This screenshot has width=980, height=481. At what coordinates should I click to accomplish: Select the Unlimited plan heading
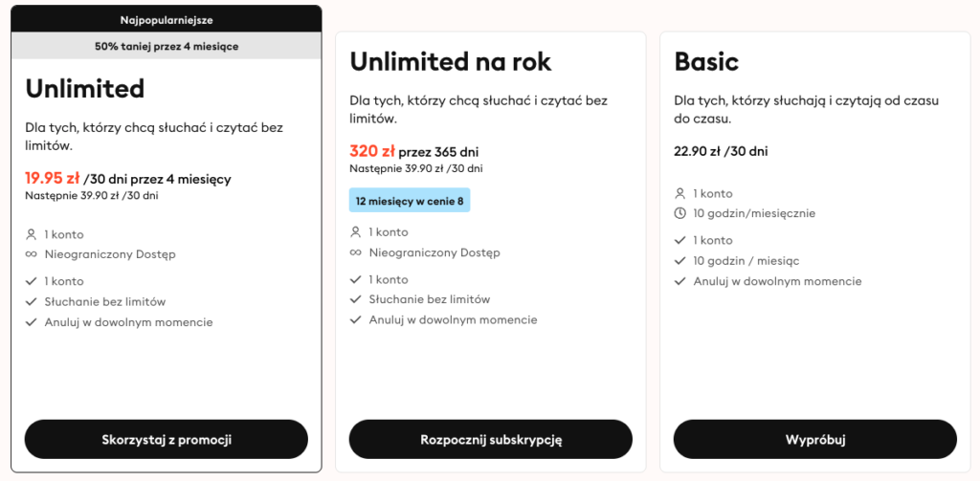[x=85, y=89]
